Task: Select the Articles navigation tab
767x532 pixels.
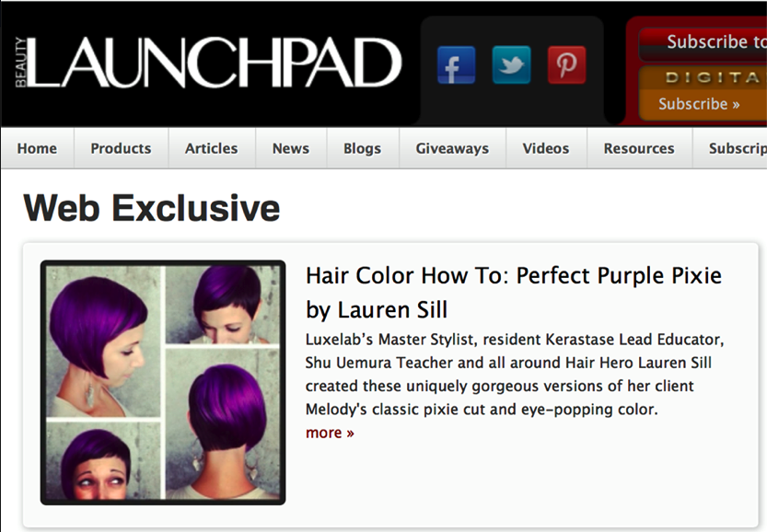Action: pos(212,148)
